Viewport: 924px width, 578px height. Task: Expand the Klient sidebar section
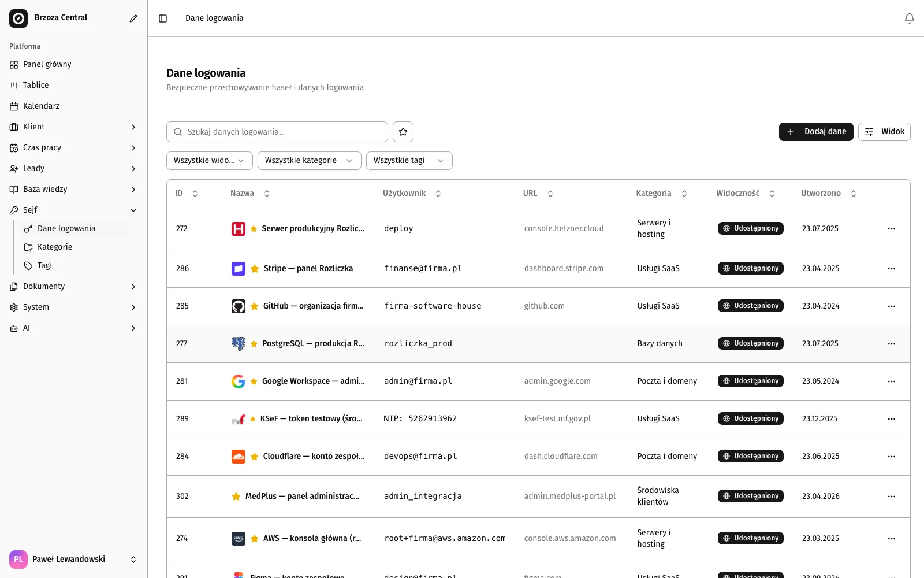pyautogui.click(x=73, y=127)
